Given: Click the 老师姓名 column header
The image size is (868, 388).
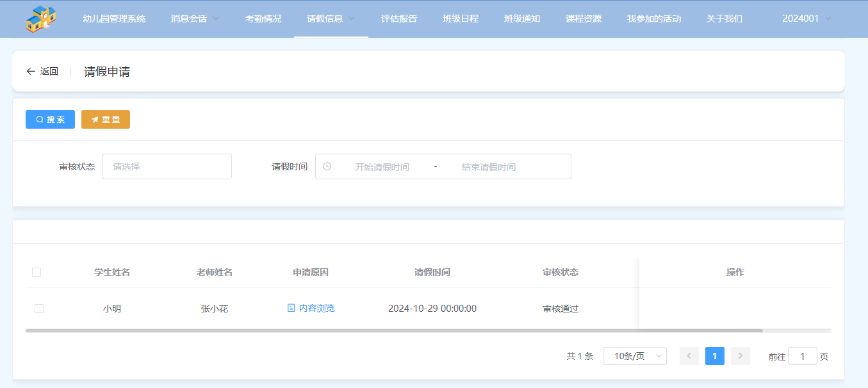Looking at the screenshot, I should (x=215, y=272).
